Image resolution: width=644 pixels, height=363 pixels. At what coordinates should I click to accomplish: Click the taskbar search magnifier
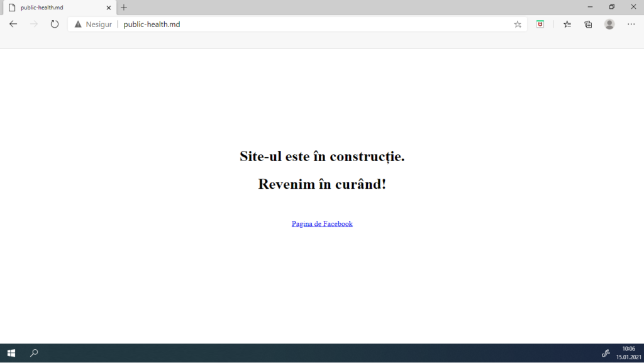[x=34, y=353]
